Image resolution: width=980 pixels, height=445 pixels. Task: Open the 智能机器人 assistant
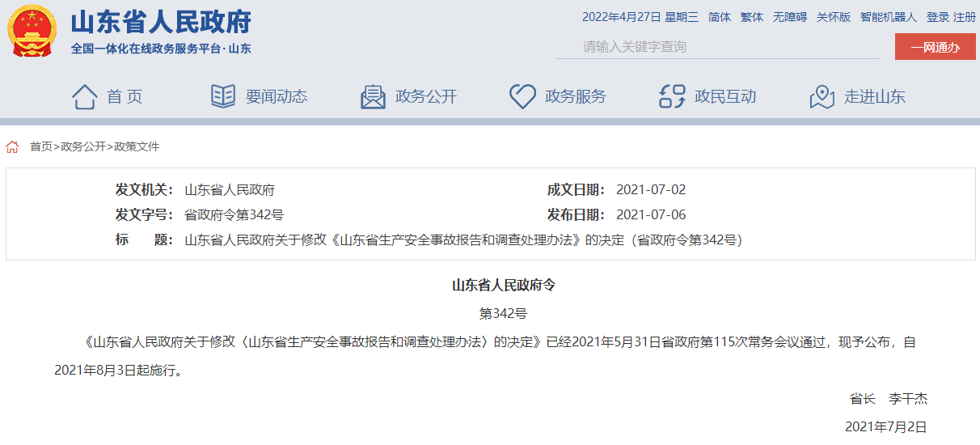coord(889,17)
